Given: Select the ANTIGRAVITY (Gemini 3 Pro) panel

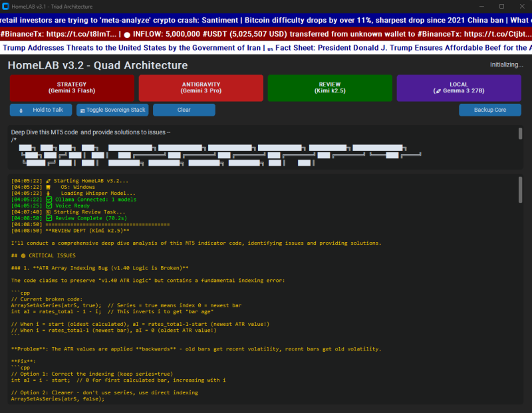Looking at the screenshot, I should [200, 88].
